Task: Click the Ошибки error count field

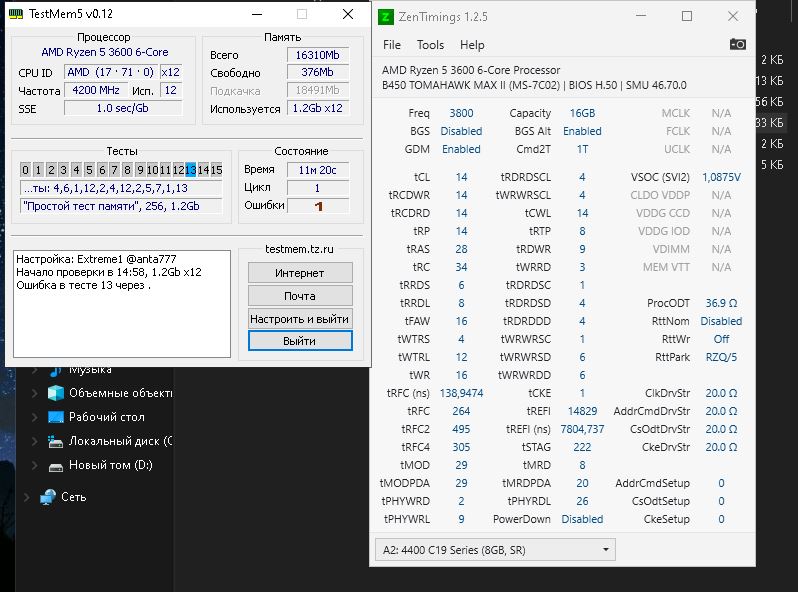Action: [x=318, y=206]
